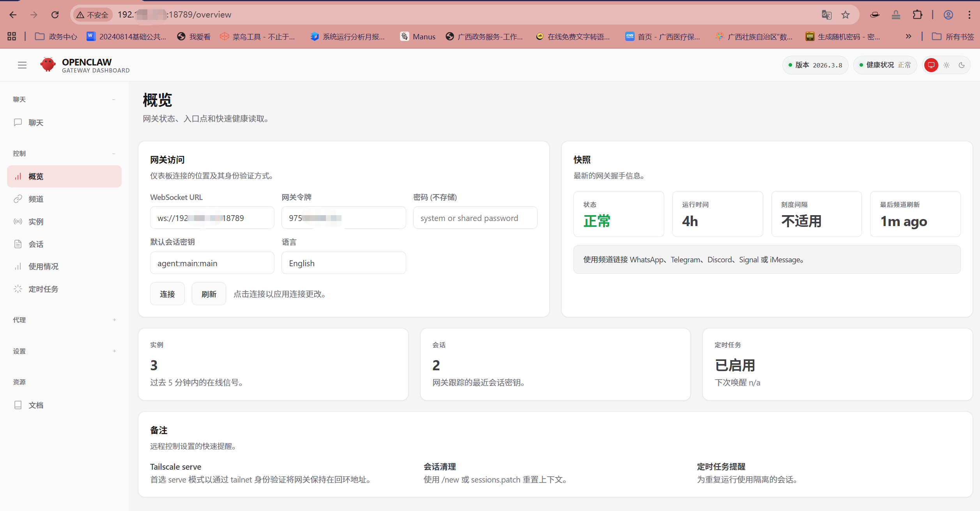Select the highlighted Overview sidebar item
Image resolution: width=980 pixels, height=511 pixels.
coord(64,176)
